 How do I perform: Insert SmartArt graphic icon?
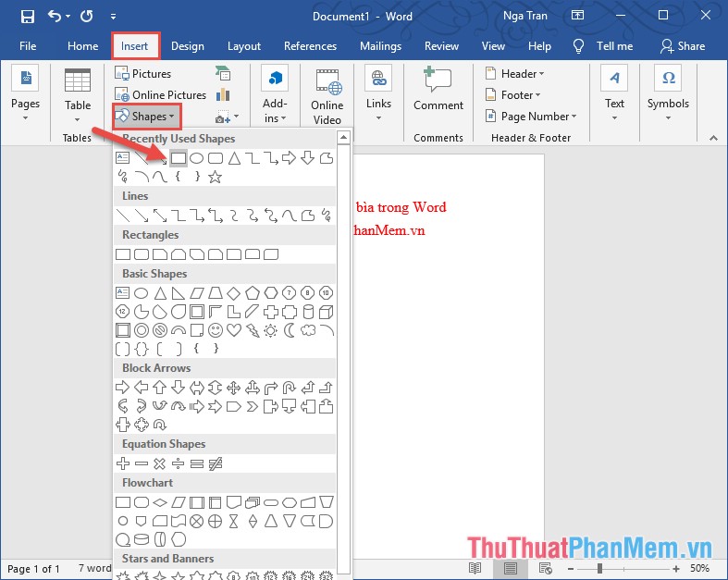223,73
